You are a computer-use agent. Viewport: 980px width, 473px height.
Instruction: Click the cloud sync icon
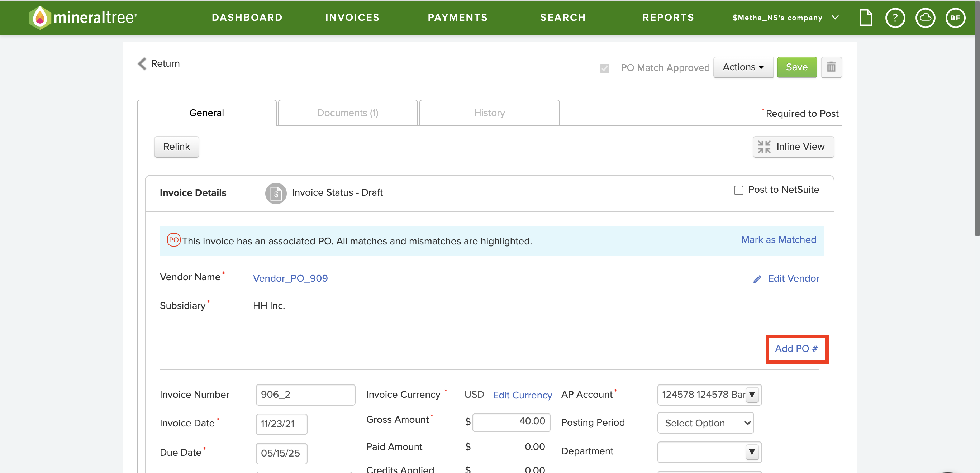[925, 18]
